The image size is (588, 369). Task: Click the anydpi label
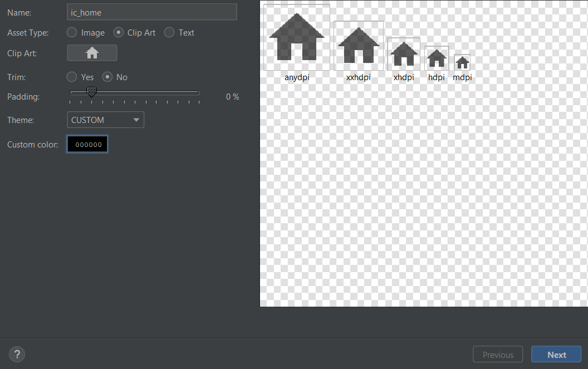297,77
